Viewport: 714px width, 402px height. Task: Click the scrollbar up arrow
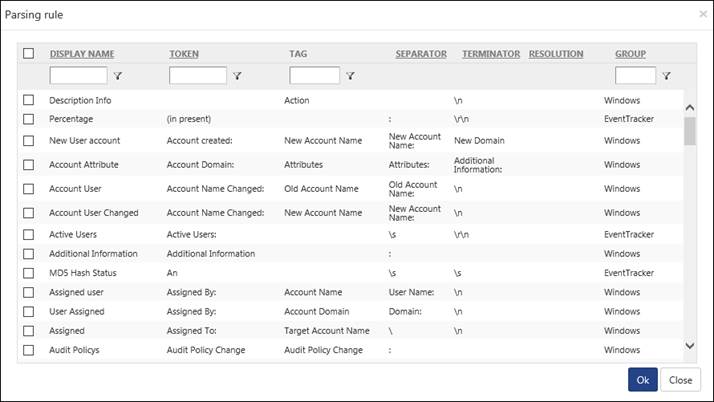[690, 107]
